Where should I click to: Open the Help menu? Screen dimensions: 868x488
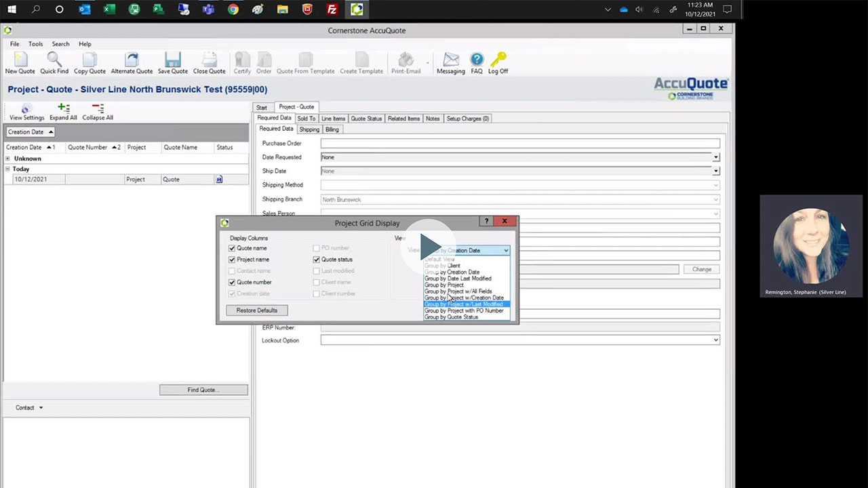coord(85,44)
